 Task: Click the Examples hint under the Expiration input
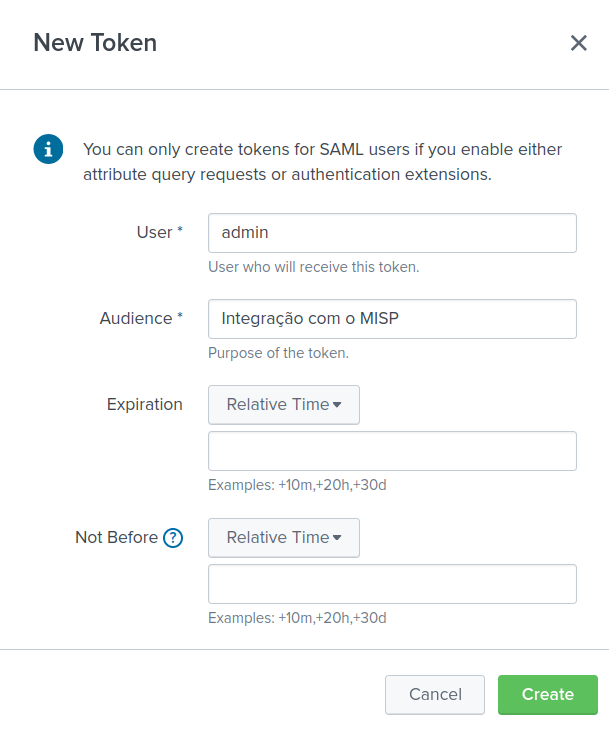(x=297, y=485)
